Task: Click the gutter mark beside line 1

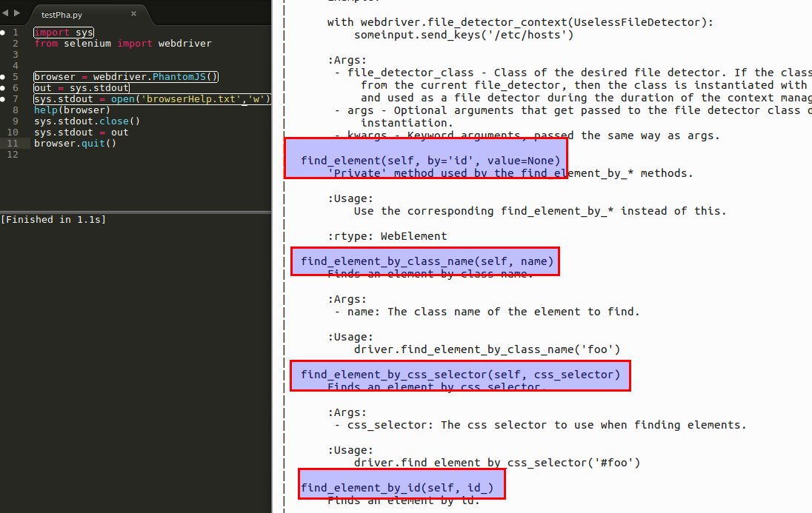Action: click(2, 33)
